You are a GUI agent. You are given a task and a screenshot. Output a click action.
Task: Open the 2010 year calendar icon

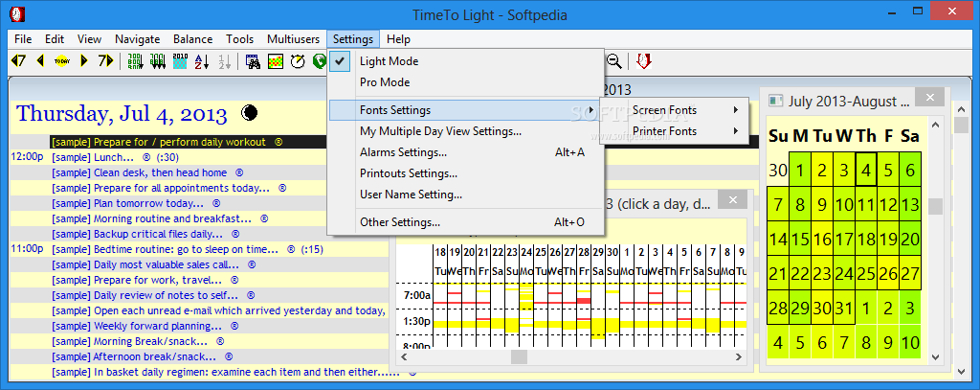point(180,60)
